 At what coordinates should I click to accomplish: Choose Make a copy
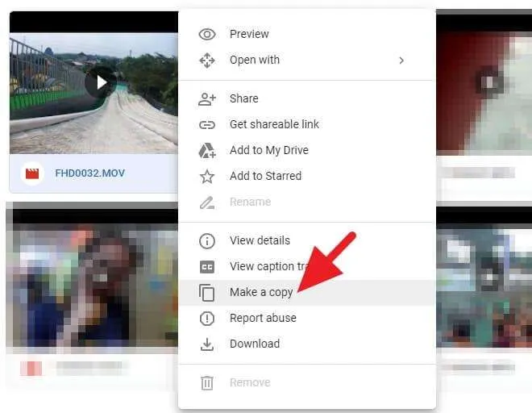[x=307, y=293]
